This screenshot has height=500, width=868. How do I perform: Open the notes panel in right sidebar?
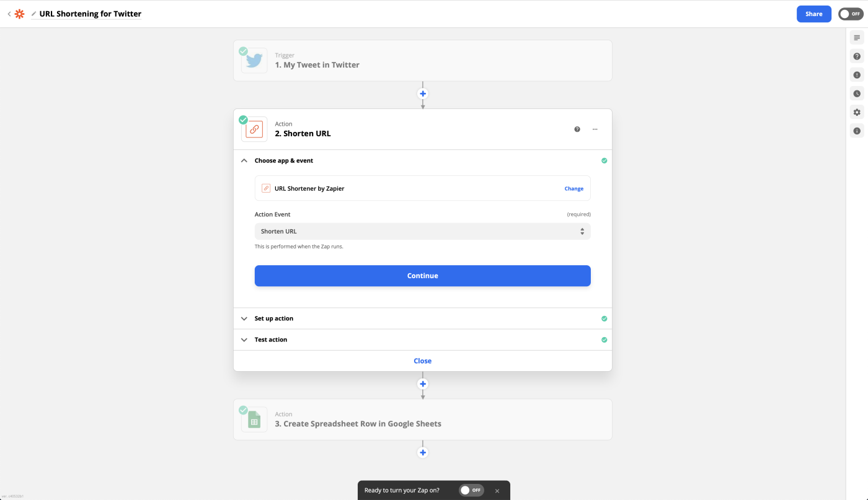[857, 38]
